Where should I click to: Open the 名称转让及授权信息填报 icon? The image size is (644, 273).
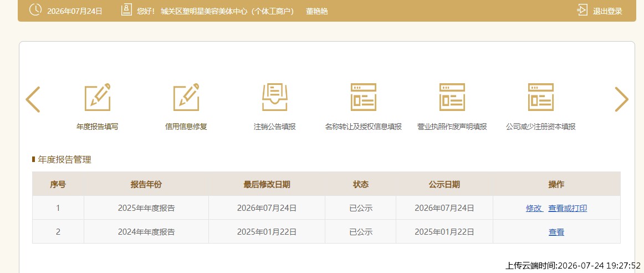pyautogui.click(x=364, y=97)
